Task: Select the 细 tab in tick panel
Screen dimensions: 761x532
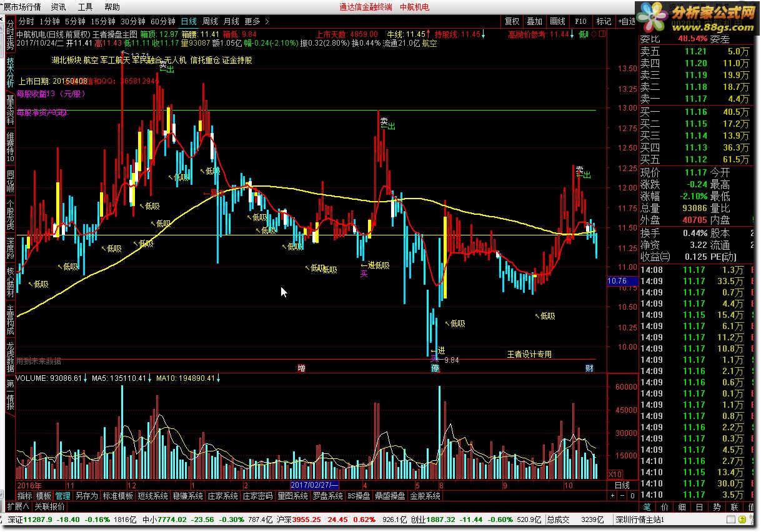Action: coord(682,507)
